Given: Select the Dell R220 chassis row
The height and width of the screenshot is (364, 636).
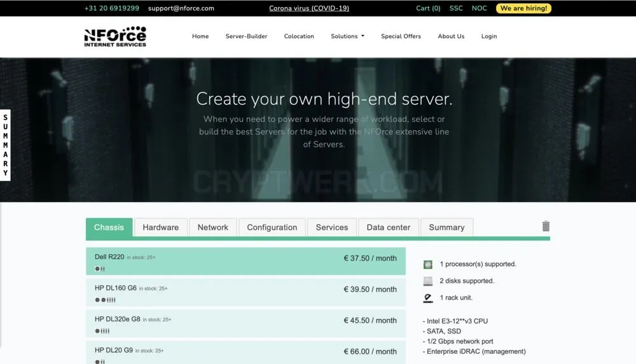Looking at the screenshot, I should pos(245,261).
